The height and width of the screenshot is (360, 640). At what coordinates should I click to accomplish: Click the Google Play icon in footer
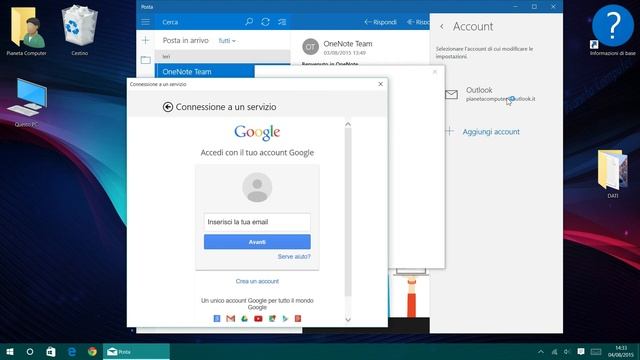(285, 318)
